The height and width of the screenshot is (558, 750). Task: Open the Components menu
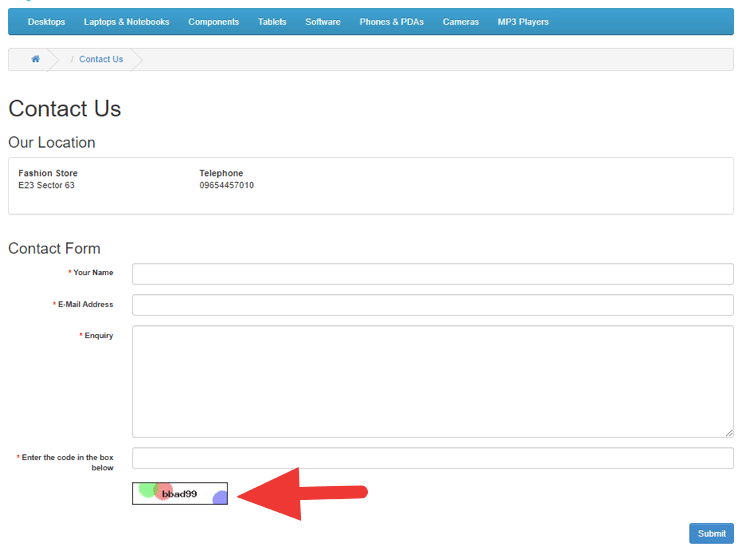click(x=213, y=22)
